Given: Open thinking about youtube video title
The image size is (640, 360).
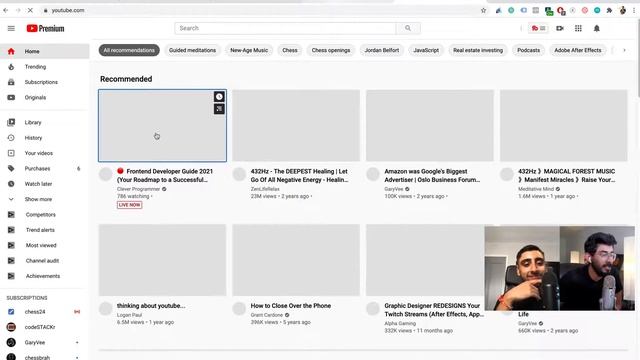Looking at the screenshot, I should click(x=151, y=306).
